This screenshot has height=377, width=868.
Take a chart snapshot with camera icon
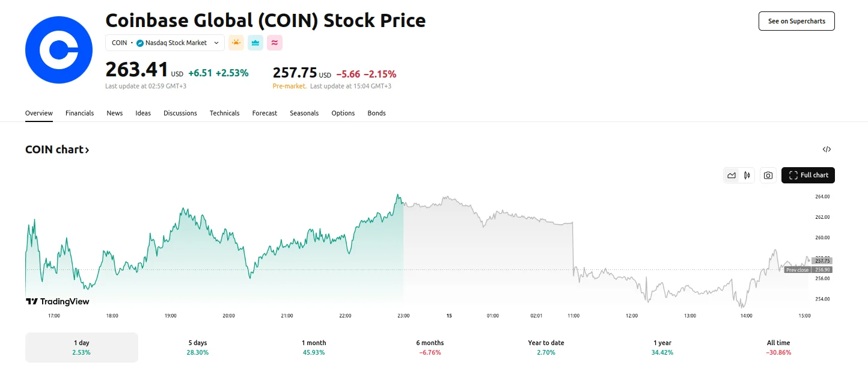pyautogui.click(x=768, y=176)
